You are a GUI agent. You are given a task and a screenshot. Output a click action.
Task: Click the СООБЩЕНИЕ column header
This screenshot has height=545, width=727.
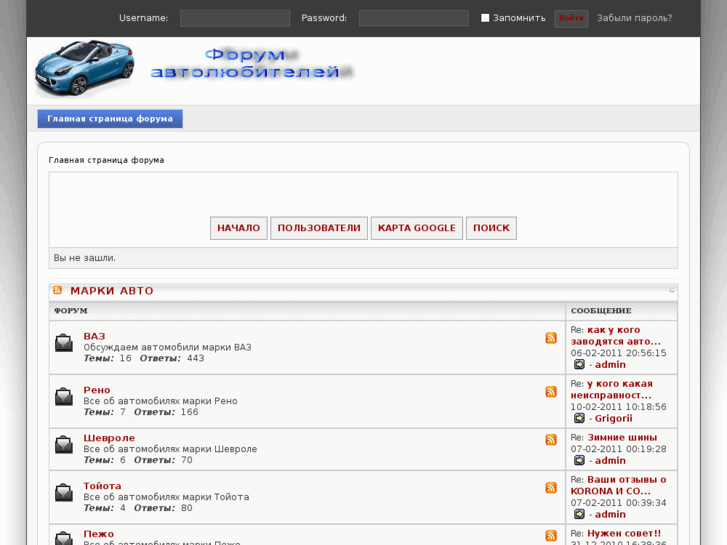point(601,311)
